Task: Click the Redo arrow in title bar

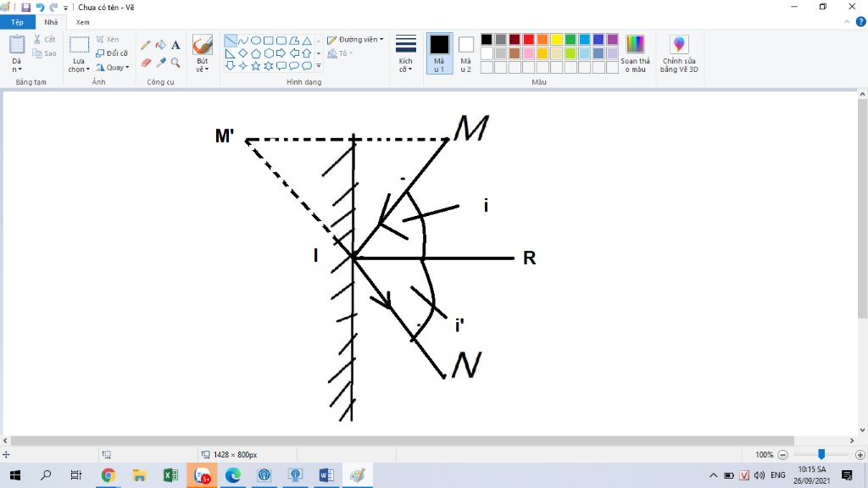Action: [x=53, y=7]
